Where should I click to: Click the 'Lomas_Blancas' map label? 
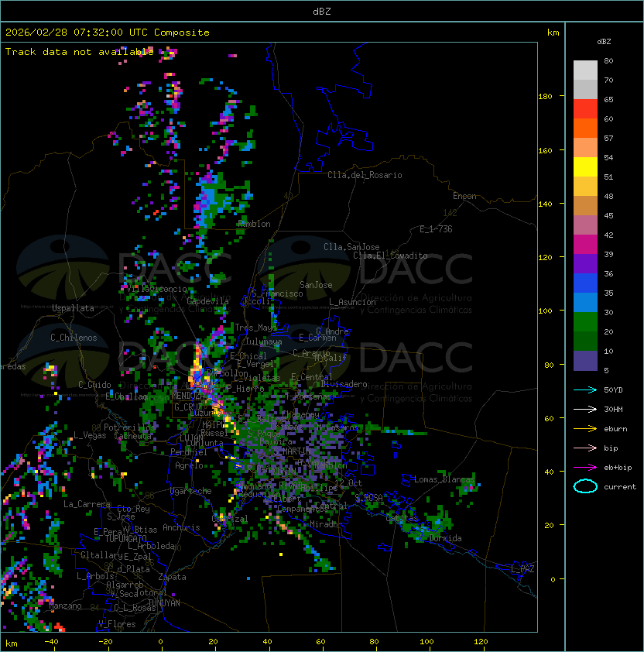[x=444, y=479]
